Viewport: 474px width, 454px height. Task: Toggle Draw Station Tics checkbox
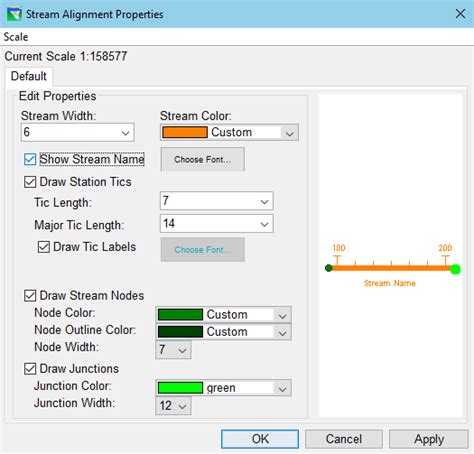30,182
